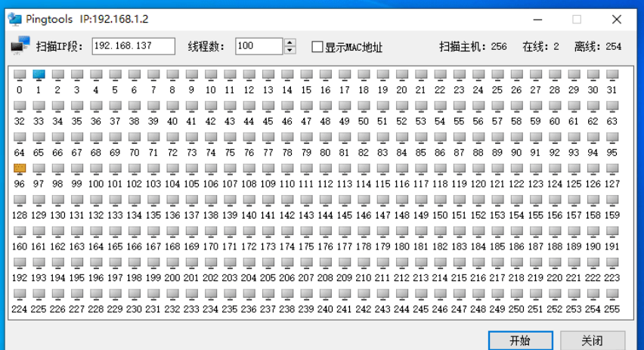The image size is (644, 350).
Task: Choose host icon numbered 223
Action: click(x=612, y=263)
